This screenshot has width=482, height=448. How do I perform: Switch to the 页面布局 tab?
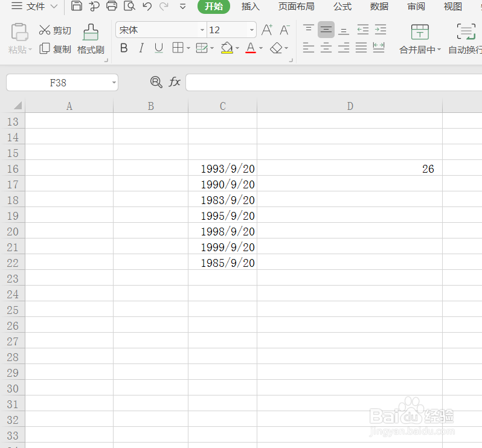pyautogui.click(x=297, y=6)
